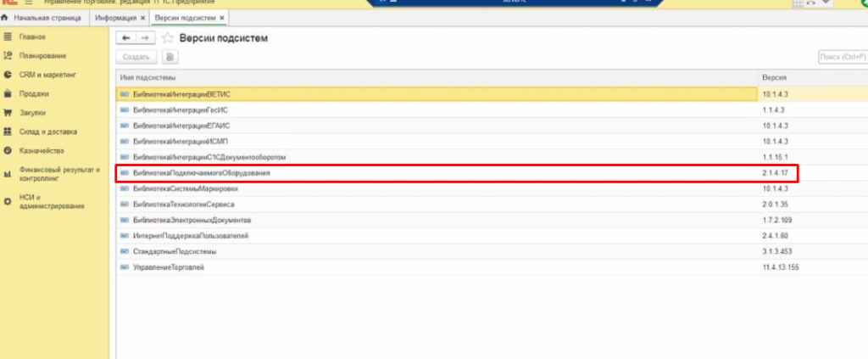Viewport: 868px width, 359px height.
Task: Focus the Поиск (Ctrl+F) search field
Action: coord(843,57)
